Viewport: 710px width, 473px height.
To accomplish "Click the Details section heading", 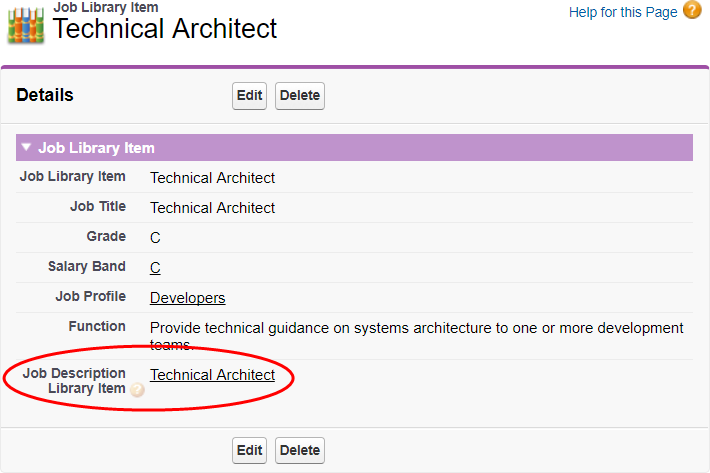I will (45, 96).
